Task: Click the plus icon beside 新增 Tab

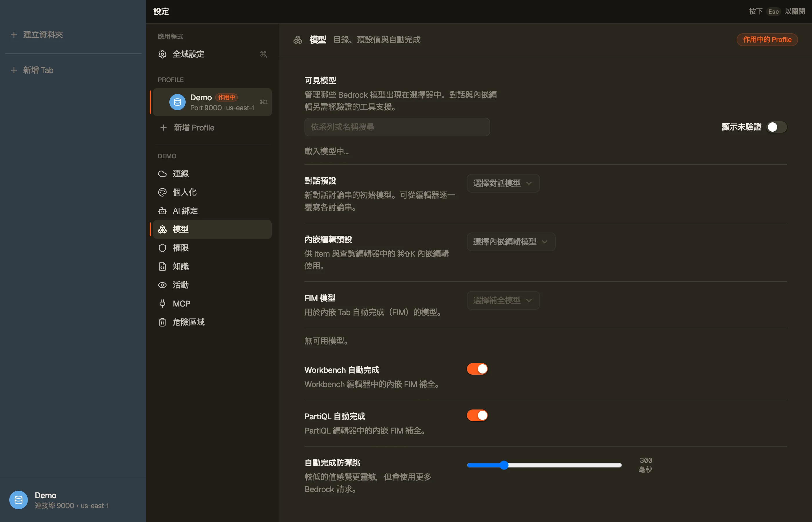Action: coord(14,70)
